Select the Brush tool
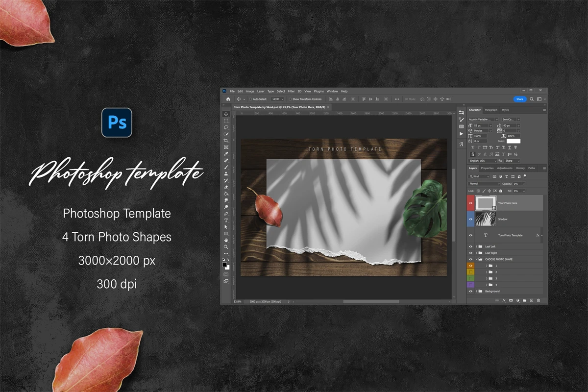Screen dimensions: 588x392 (226, 167)
